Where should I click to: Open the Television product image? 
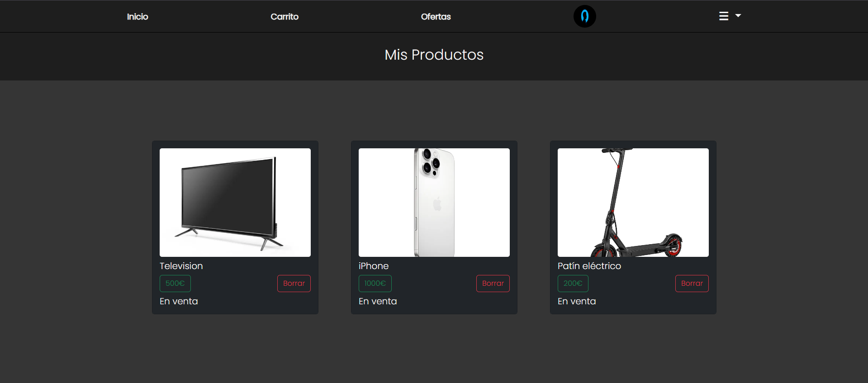(235, 203)
